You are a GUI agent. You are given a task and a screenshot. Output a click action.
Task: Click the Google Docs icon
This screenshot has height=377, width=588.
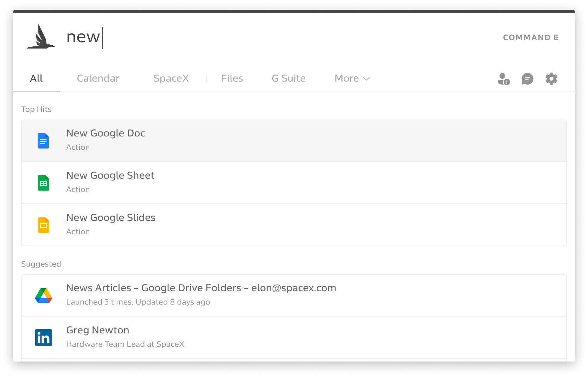click(43, 141)
